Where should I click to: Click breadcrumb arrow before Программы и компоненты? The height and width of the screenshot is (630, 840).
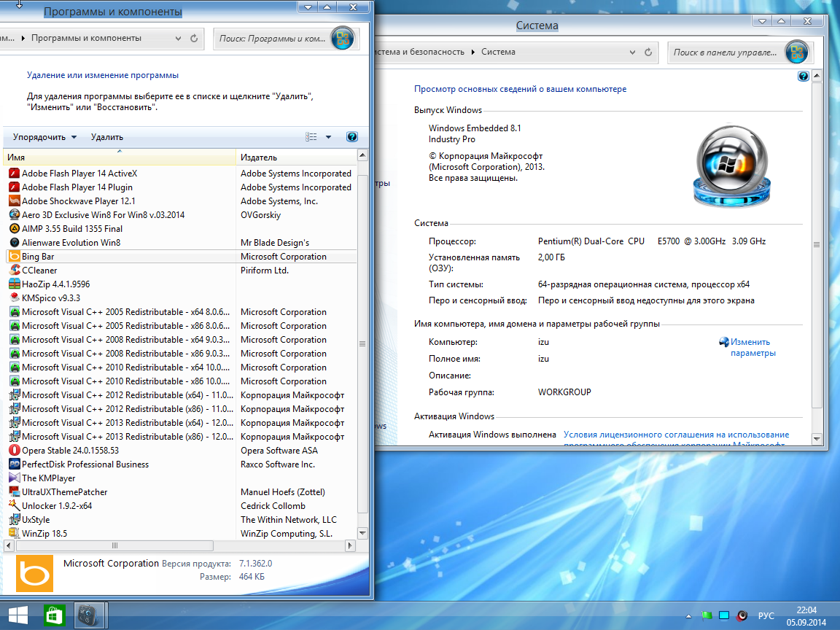[x=23, y=38]
